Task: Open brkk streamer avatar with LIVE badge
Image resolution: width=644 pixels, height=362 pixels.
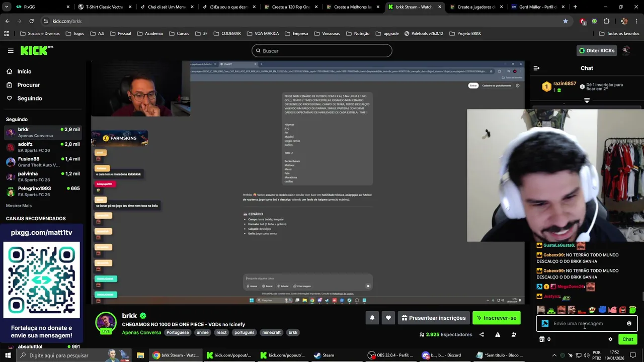Action: pos(106,323)
